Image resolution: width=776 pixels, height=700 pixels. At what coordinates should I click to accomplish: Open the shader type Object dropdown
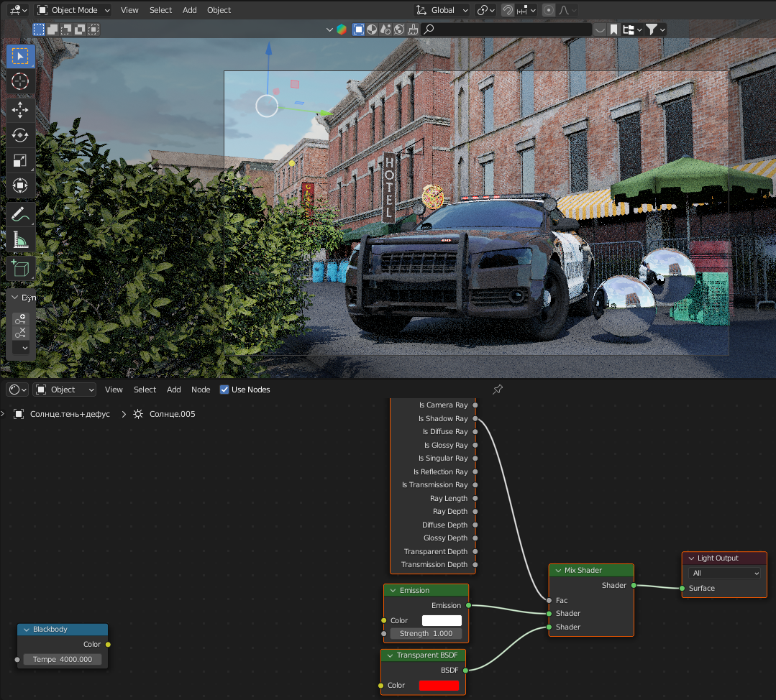pos(64,390)
